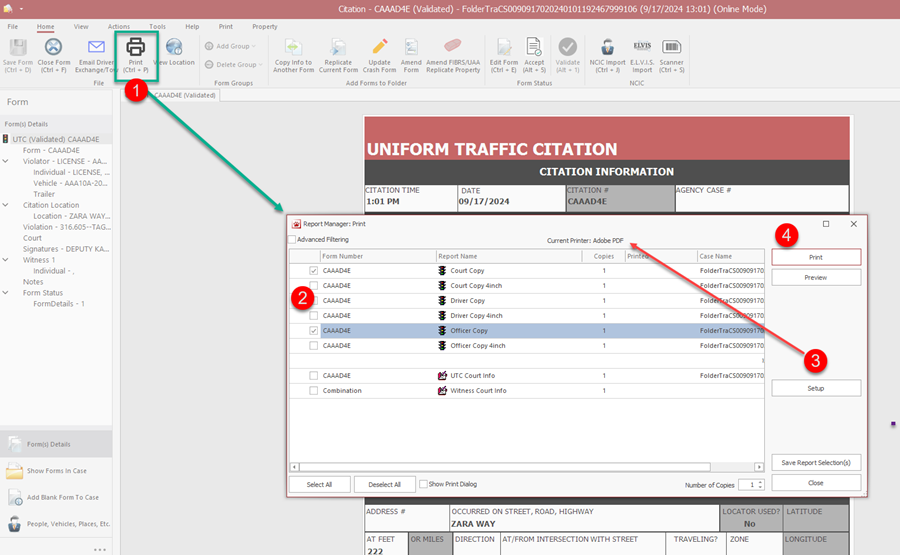900x555 pixels.
Task: Click the Preview button in Report Manager
Action: click(x=815, y=277)
